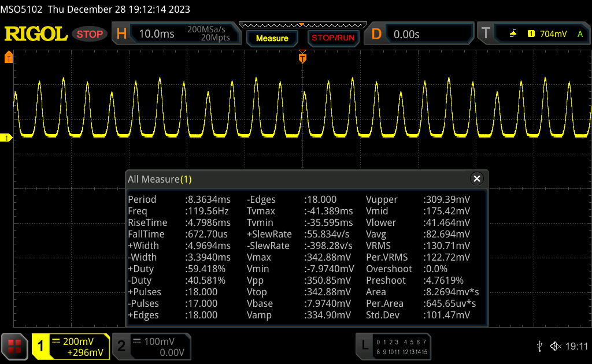Click trigger sweep mode A indicator
Screen dimensions: 592x364
click(580, 34)
